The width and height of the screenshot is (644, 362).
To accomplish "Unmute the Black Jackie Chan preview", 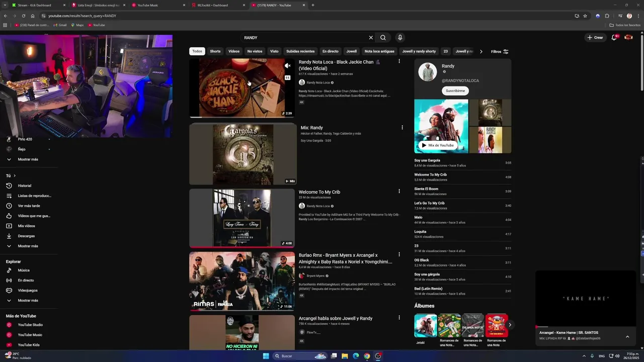I will [288, 66].
